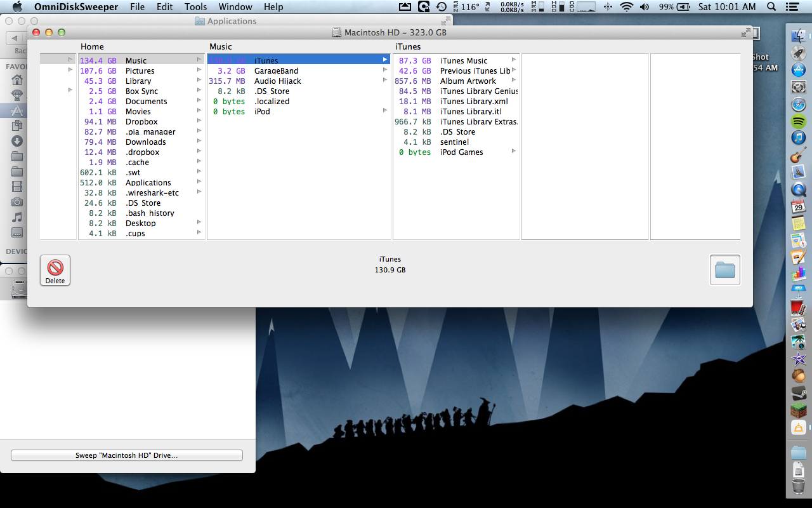Screen dimensions: 812x508
Task: Open the Edit menu
Action: coord(165,7)
